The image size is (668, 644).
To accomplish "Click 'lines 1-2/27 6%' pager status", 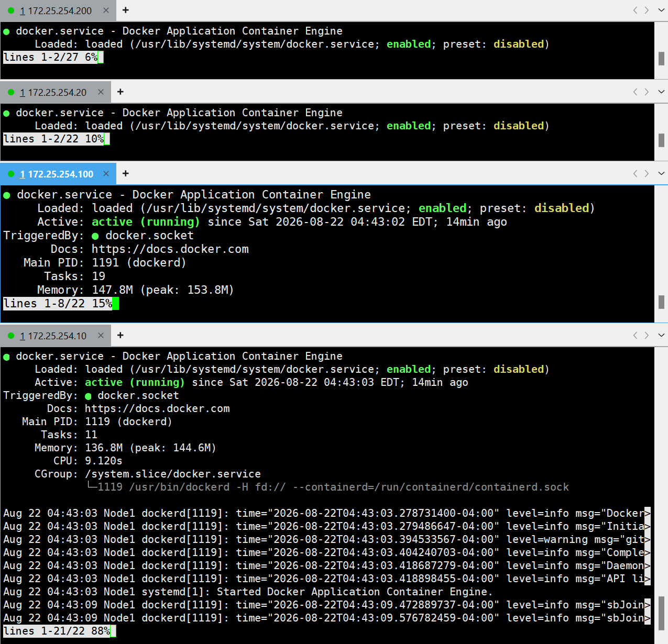I will pos(50,57).
